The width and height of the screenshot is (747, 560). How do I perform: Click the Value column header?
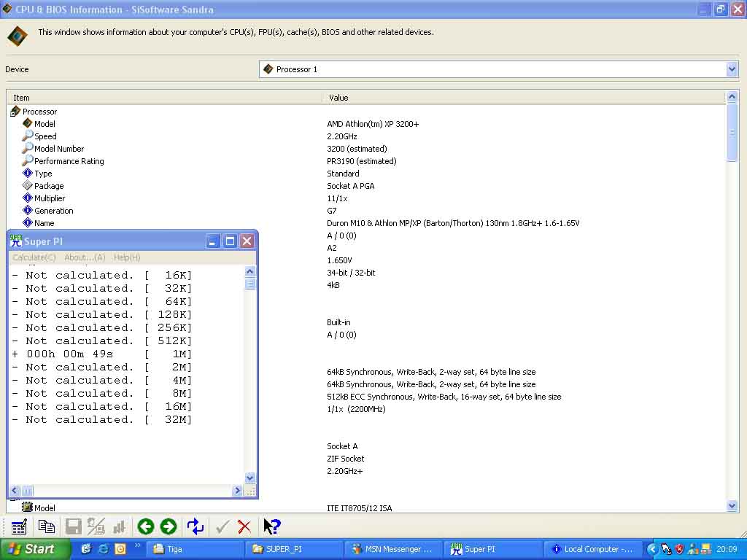coord(524,98)
